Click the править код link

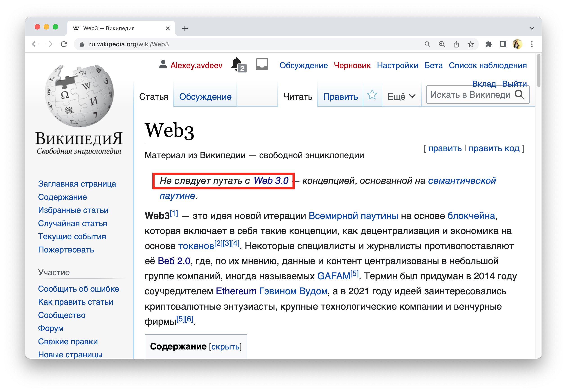pyautogui.click(x=494, y=148)
